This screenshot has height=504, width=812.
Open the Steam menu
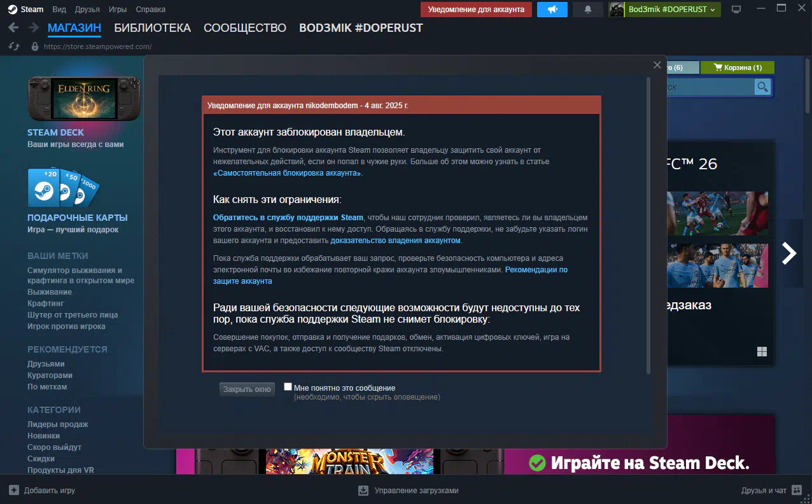(x=32, y=10)
